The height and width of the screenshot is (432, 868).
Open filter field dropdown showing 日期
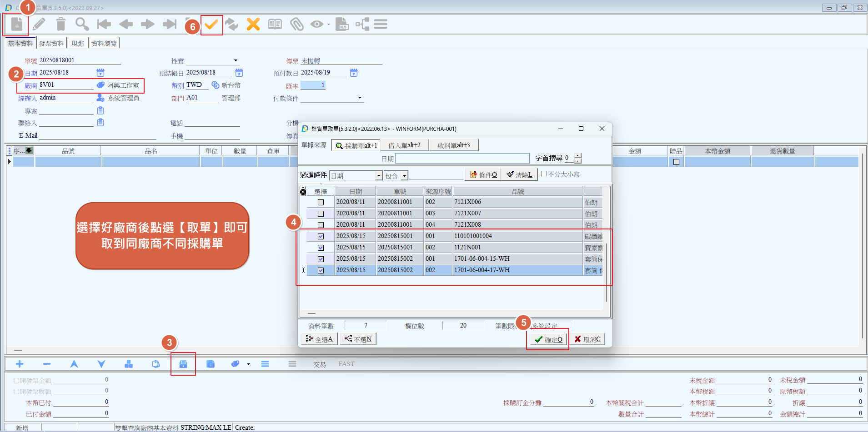(x=379, y=176)
